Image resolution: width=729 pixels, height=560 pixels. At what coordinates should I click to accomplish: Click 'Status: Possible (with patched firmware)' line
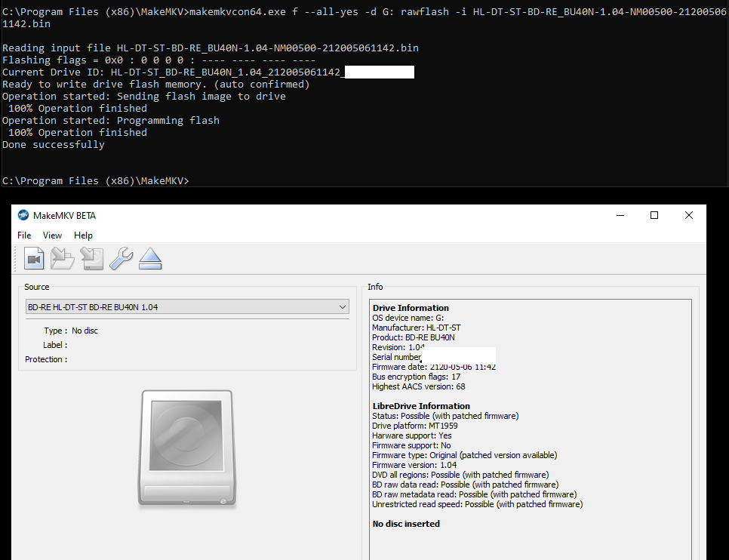coord(445,416)
